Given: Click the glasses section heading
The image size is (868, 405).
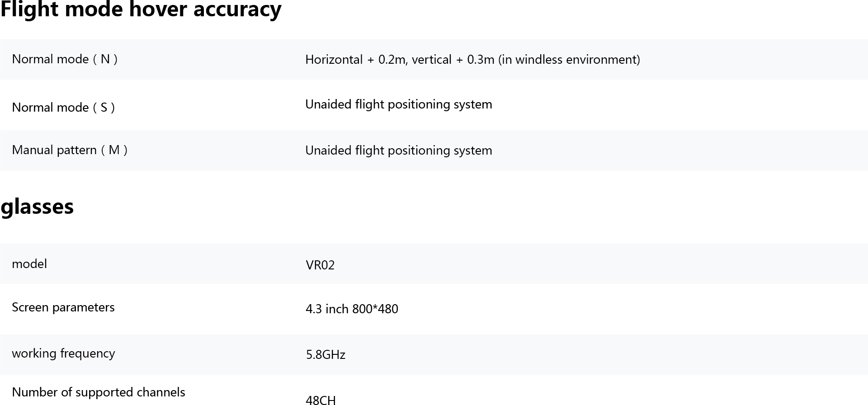Looking at the screenshot, I should [x=37, y=207].
